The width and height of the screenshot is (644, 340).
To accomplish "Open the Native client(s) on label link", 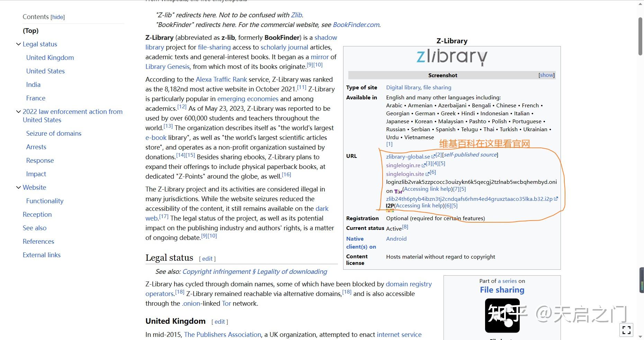I will (x=361, y=243).
